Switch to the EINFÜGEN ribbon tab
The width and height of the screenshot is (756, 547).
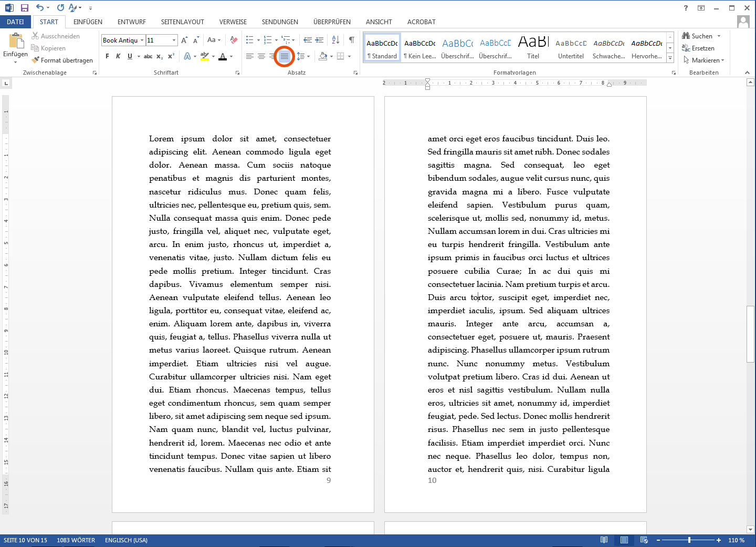pyautogui.click(x=88, y=22)
